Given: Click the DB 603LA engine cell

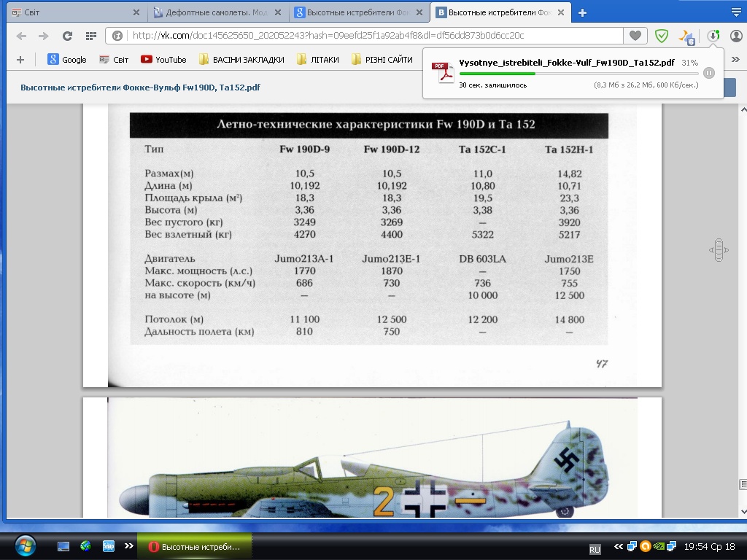Looking at the screenshot, I should click(x=483, y=259).
